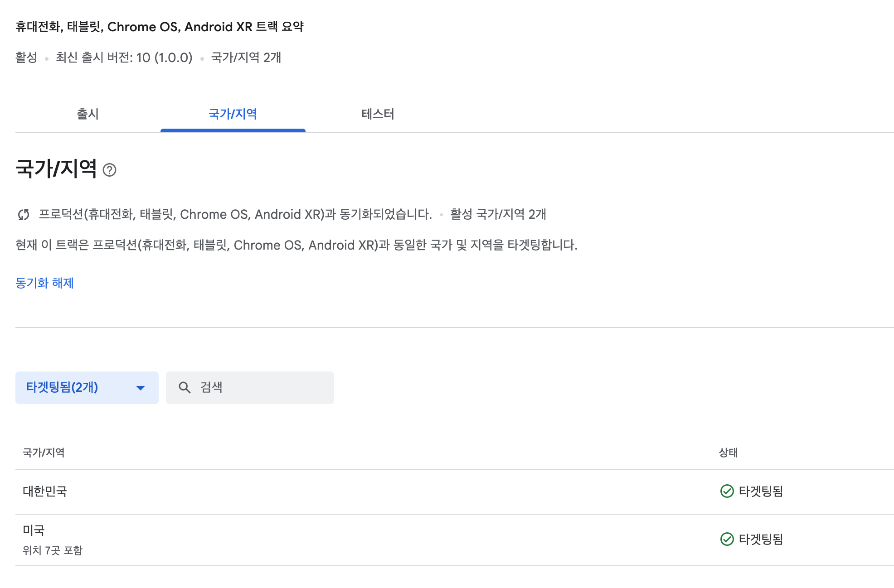This screenshot has width=894, height=588.
Task: Click the help icon beside 국가/지역 heading
Action: pos(109,170)
